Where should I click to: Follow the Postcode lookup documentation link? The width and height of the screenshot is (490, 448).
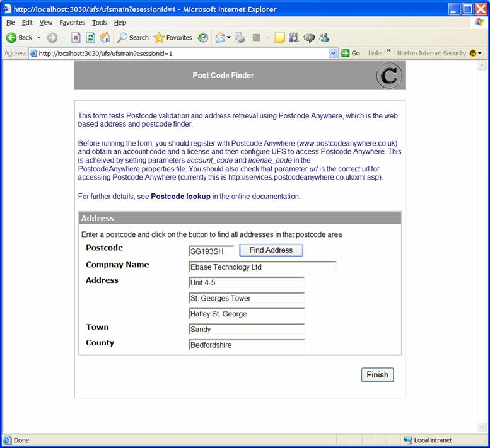[180, 197]
